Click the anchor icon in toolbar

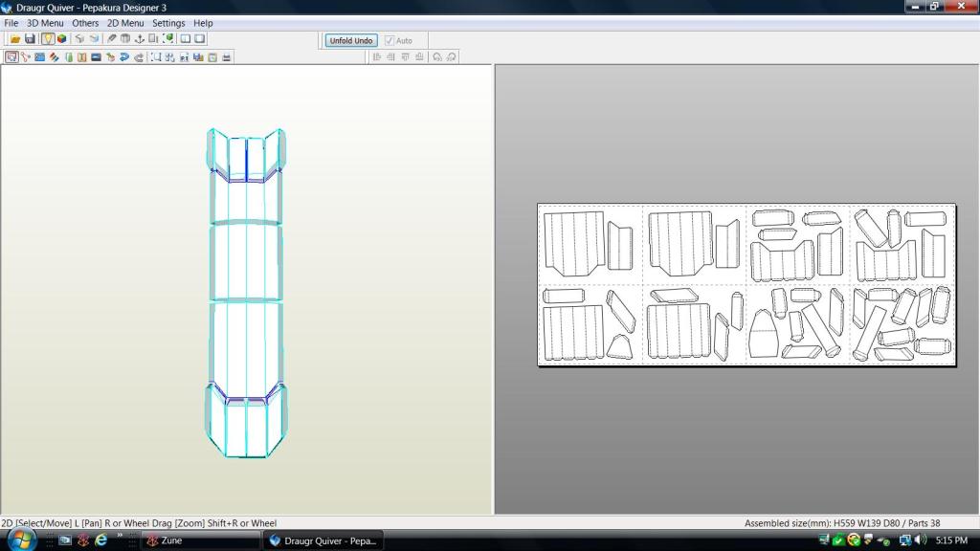pos(140,38)
